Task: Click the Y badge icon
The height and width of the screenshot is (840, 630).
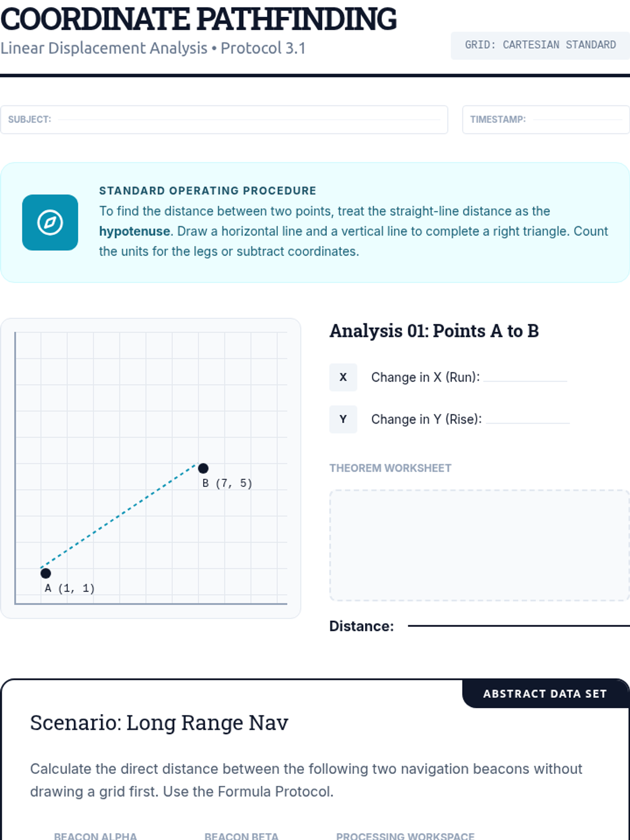Action: [343, 419]
